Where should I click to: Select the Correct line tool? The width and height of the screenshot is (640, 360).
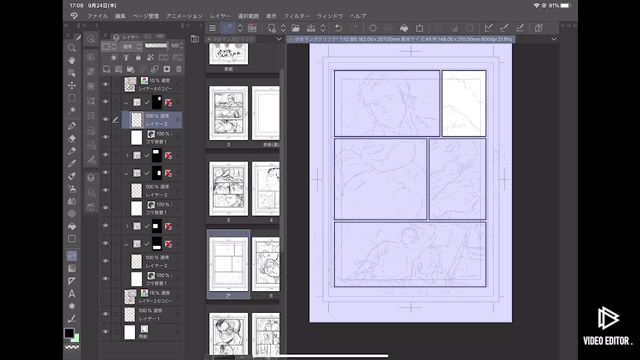click(72, 319)
